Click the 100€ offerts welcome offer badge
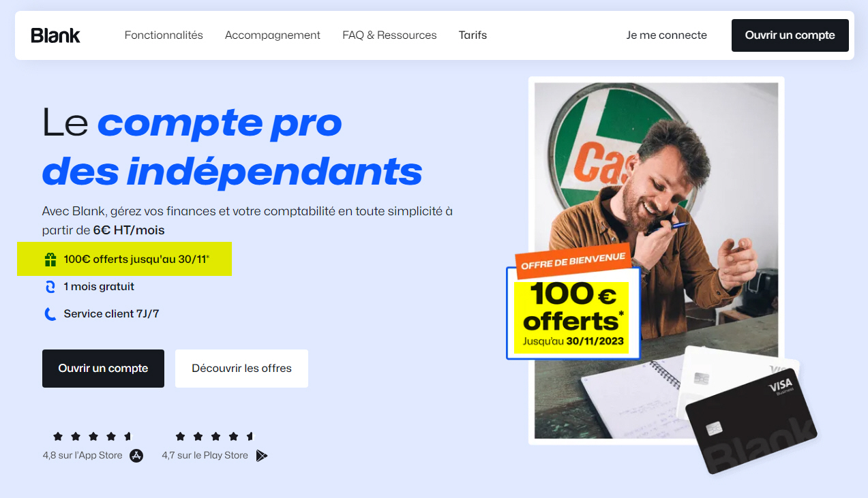 pyautogui.click(x=573, y=303)
